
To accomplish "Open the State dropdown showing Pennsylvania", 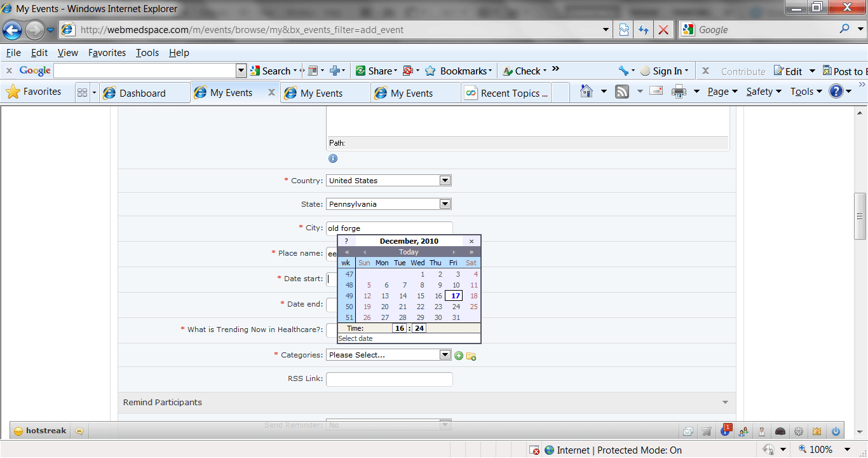I will tap(445, 204).
